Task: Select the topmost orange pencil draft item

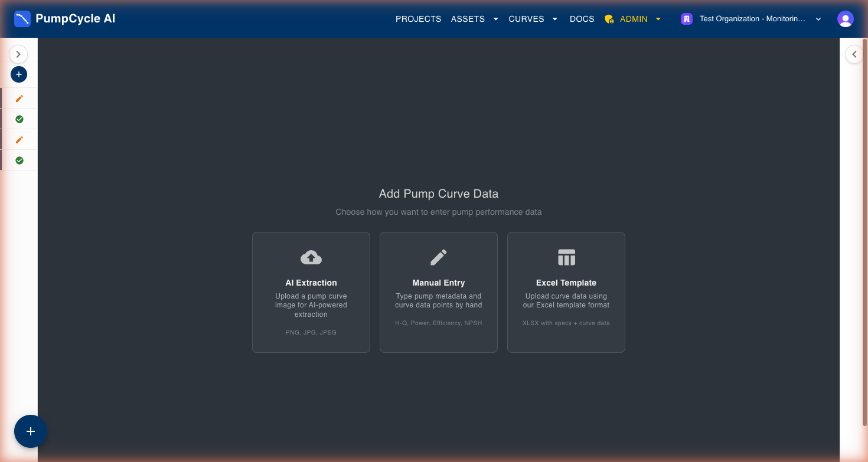Action: pyautogui.click(x=19, y=99)
